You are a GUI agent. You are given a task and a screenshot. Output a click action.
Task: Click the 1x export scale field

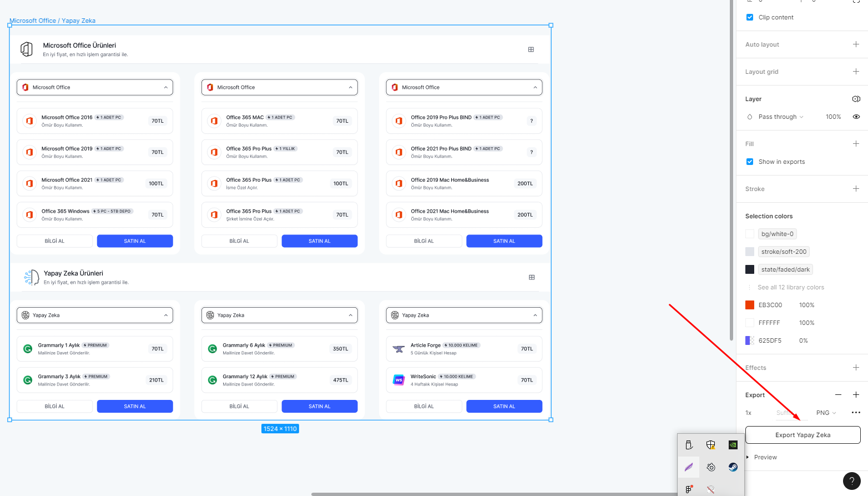pyautogui.click(x=749, y=413)
